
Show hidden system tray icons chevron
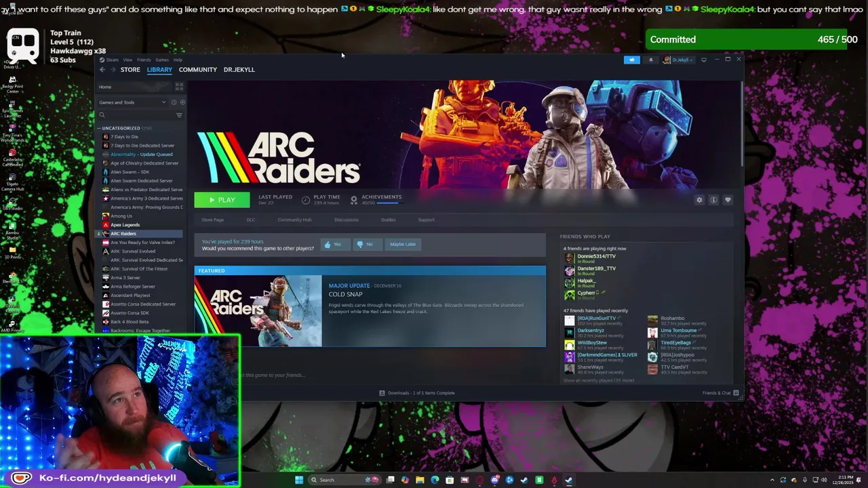772,480
